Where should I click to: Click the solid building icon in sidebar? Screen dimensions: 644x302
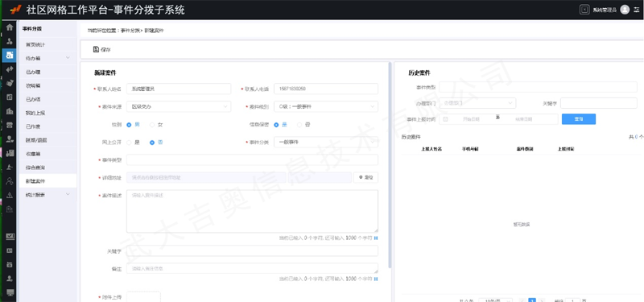click(x=10, y=111)
